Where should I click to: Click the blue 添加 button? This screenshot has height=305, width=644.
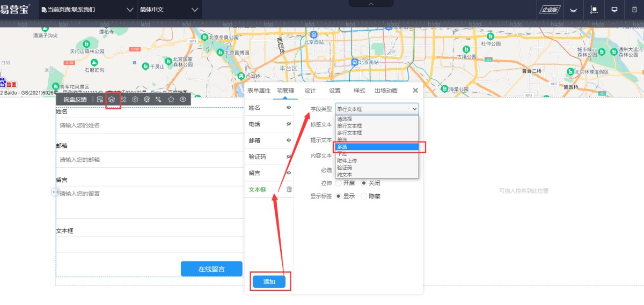click(269, 282)
